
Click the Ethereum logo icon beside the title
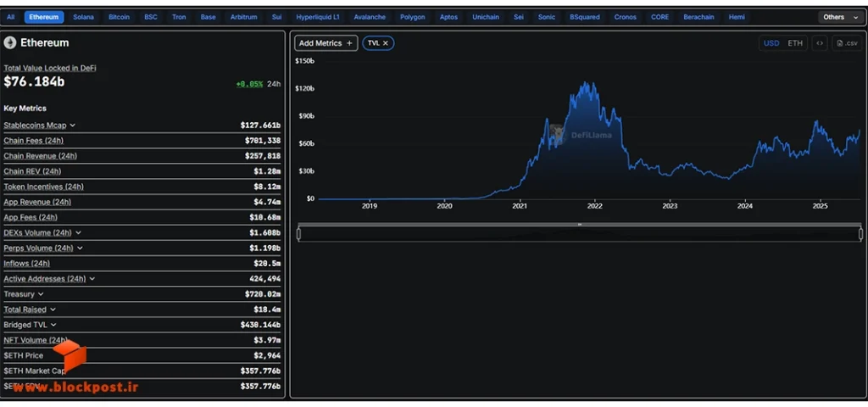[10, 42]
